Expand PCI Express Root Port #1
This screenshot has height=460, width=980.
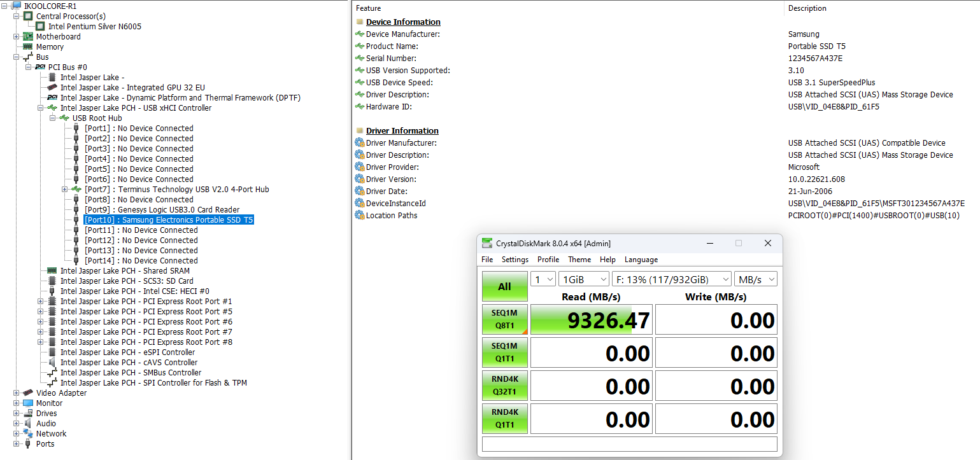(x=41, y=301)
